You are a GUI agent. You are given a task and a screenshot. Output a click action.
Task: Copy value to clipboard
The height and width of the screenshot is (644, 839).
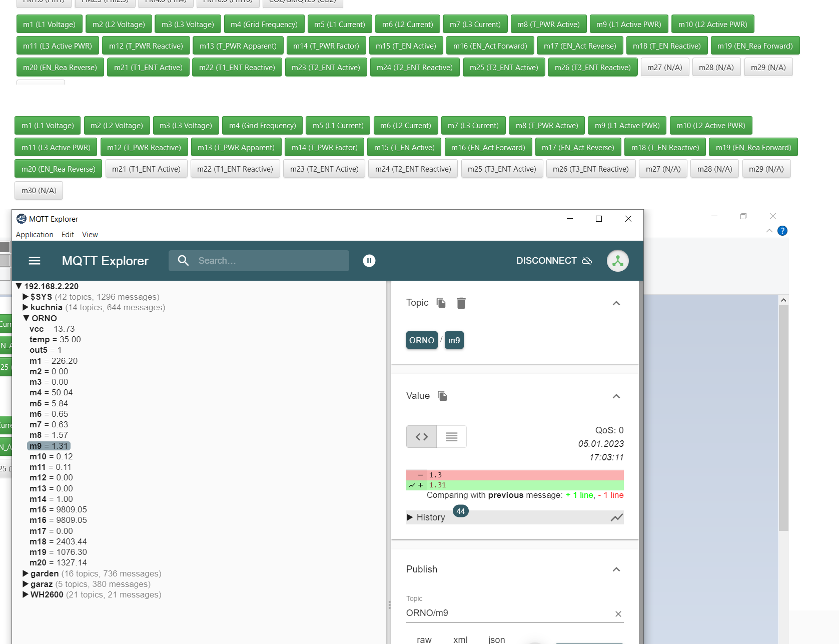tap(442, 396)
